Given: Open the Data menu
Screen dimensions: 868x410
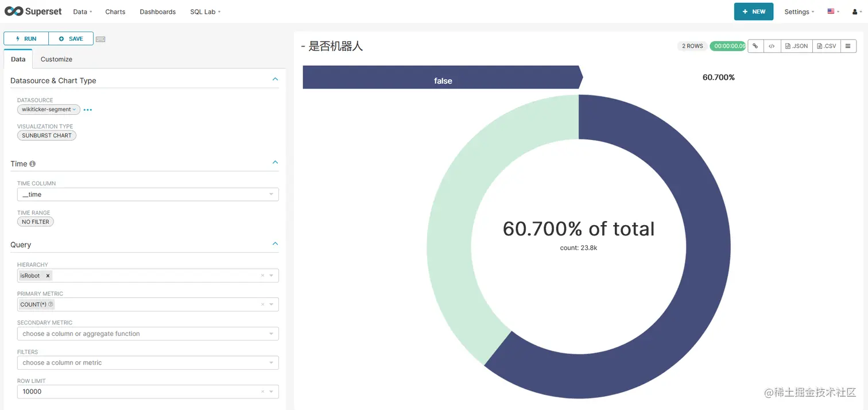Looking at the screenshot, I should [x=83, y=11].
